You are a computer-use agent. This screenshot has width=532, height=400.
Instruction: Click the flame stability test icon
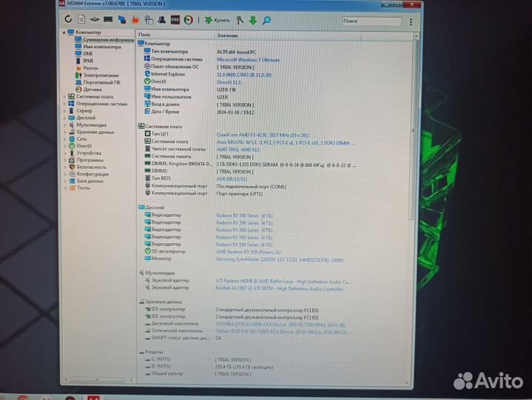tap(135, 19)
